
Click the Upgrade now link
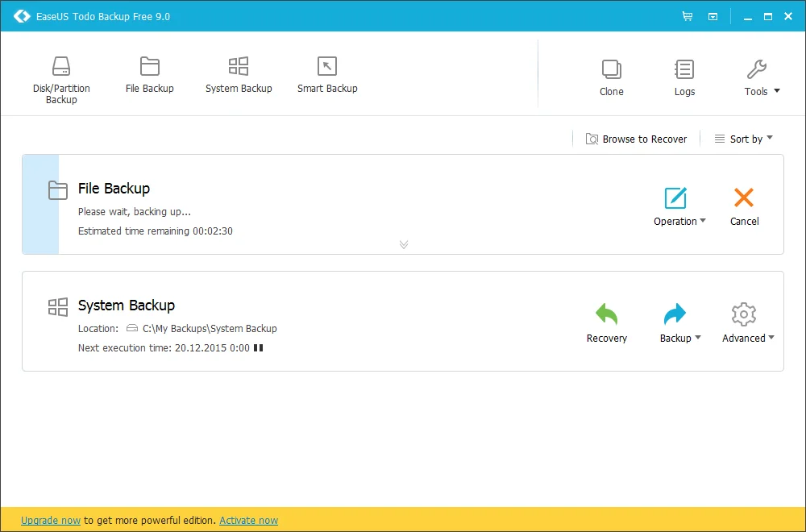click(x=50, y=520)
